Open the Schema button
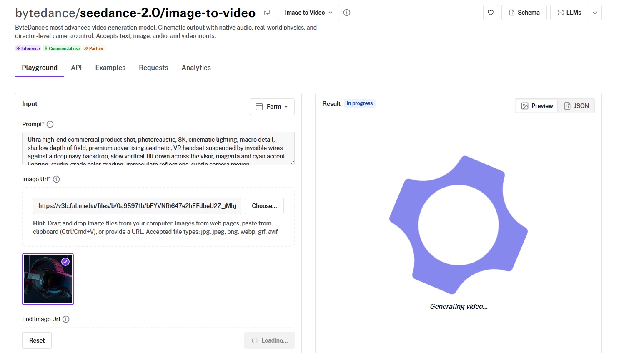The image size is (644, 353). click(524, 13)
